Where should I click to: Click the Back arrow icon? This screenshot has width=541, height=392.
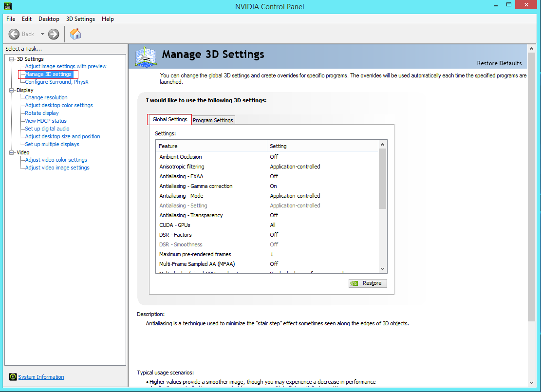pos(14,34)
